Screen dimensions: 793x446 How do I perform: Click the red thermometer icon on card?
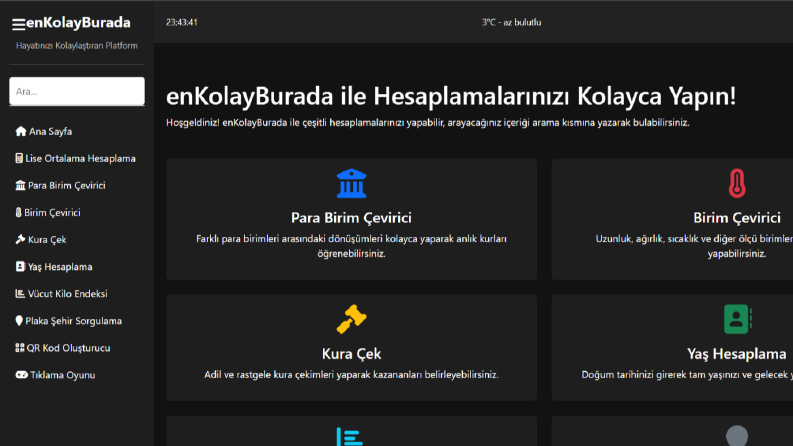737,183
